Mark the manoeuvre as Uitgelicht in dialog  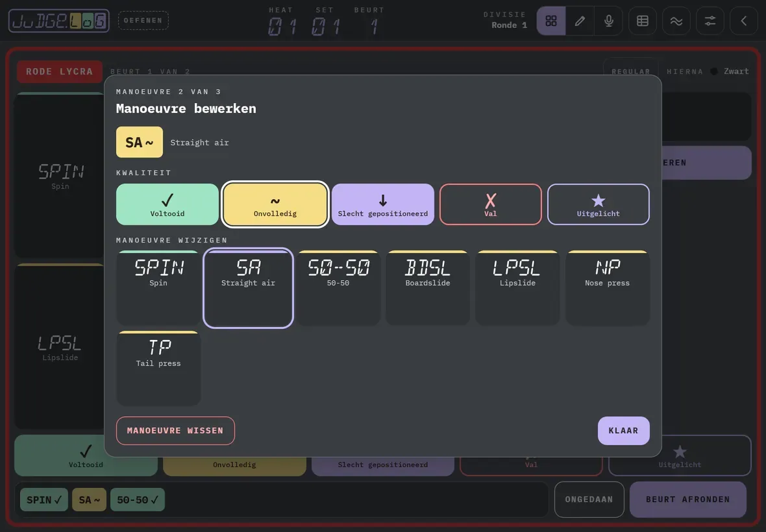click(599, 204)
